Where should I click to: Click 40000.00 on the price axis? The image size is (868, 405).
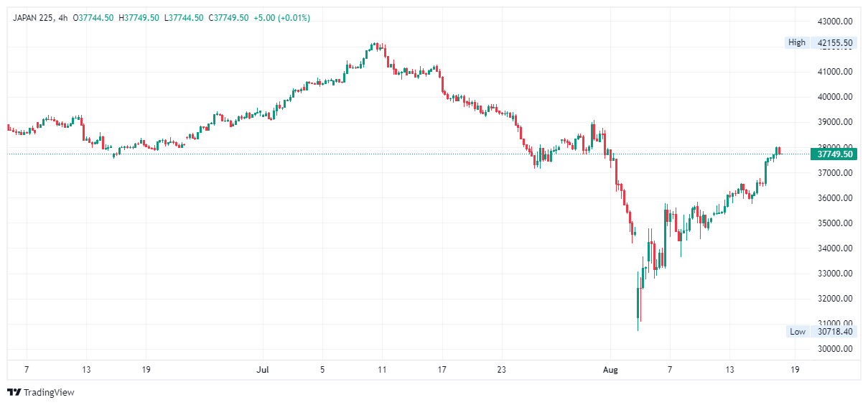click(x=835, y=97)
